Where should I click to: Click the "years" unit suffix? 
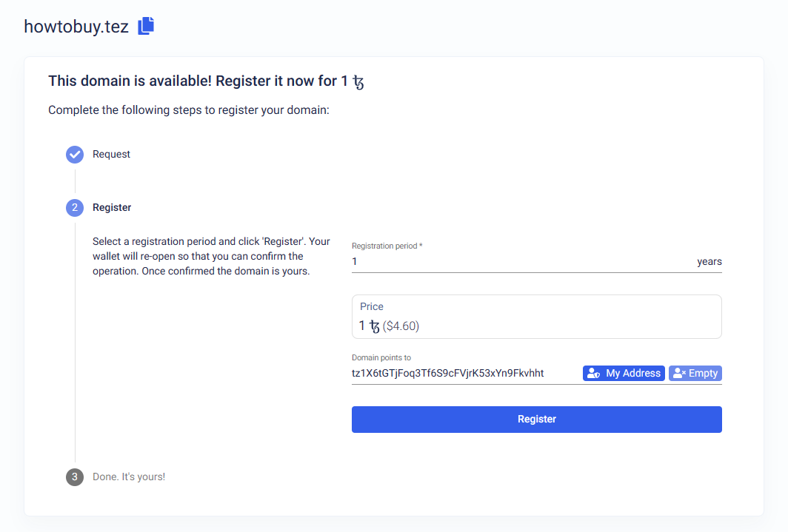[x=709, y=262]
